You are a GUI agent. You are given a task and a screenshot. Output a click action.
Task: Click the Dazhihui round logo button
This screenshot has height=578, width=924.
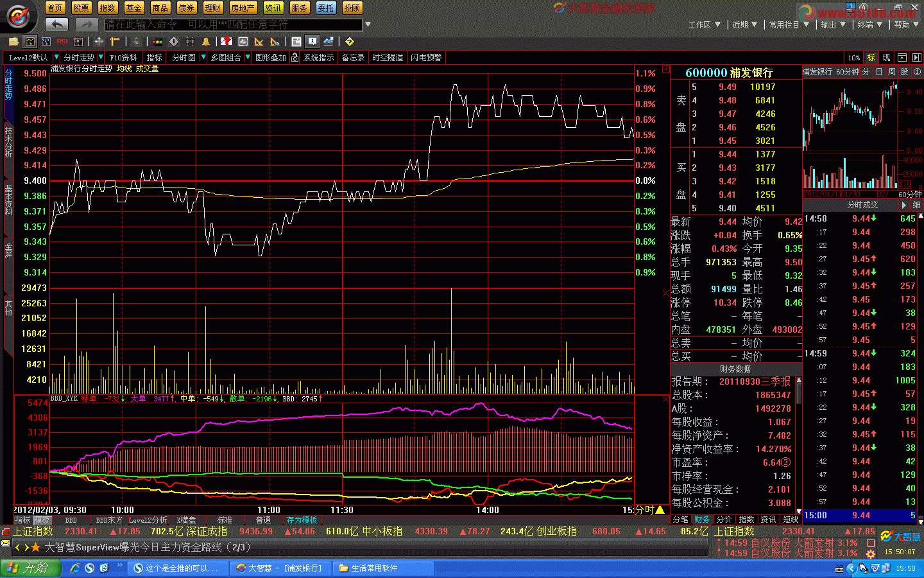coord(19,16)
